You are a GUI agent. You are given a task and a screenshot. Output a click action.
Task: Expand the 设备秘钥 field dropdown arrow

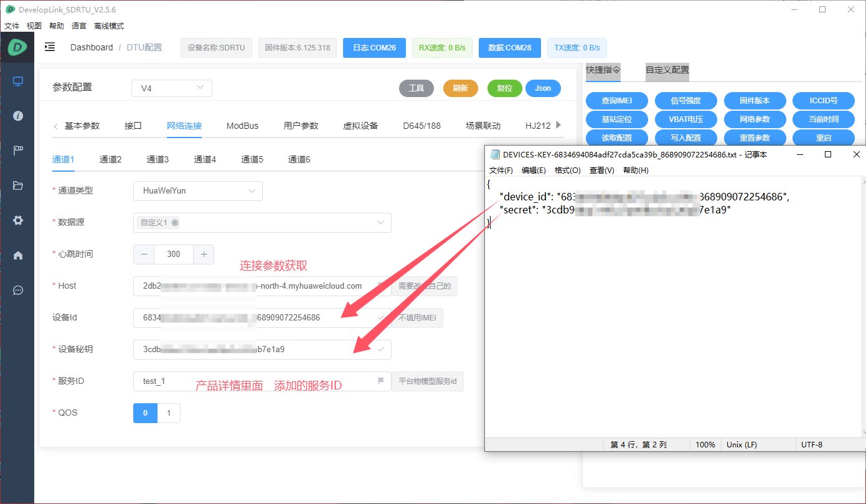381,349
